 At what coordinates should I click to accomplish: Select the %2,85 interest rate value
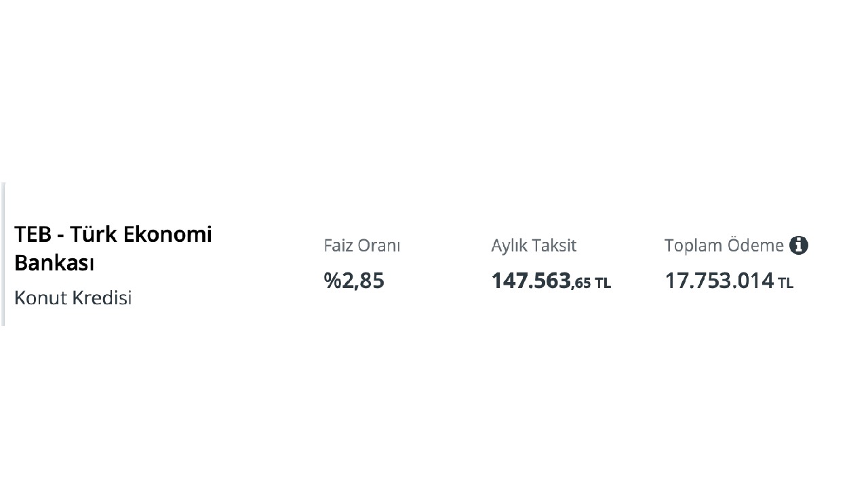pyautogui.click(x=354, y=281)
